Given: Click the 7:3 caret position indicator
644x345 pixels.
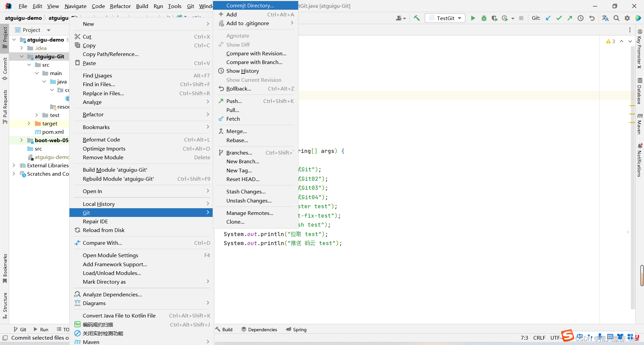Looking at the screenshot, I should tap(525, 338).
